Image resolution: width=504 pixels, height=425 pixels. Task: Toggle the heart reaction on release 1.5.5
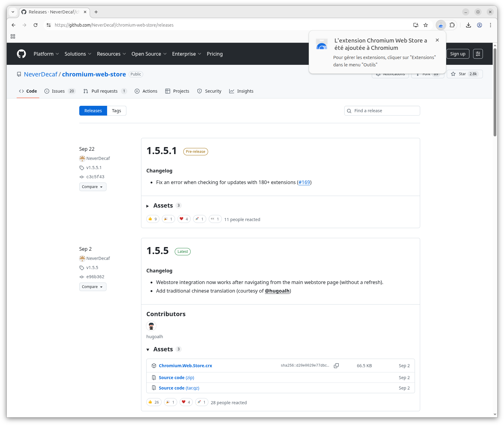point(186,402)
